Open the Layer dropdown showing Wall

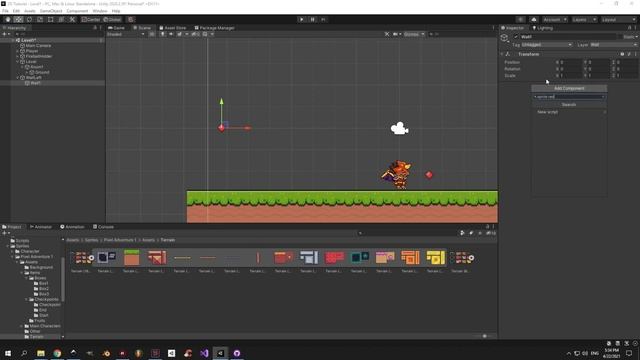pyautogui.click(x=613, y=45)
